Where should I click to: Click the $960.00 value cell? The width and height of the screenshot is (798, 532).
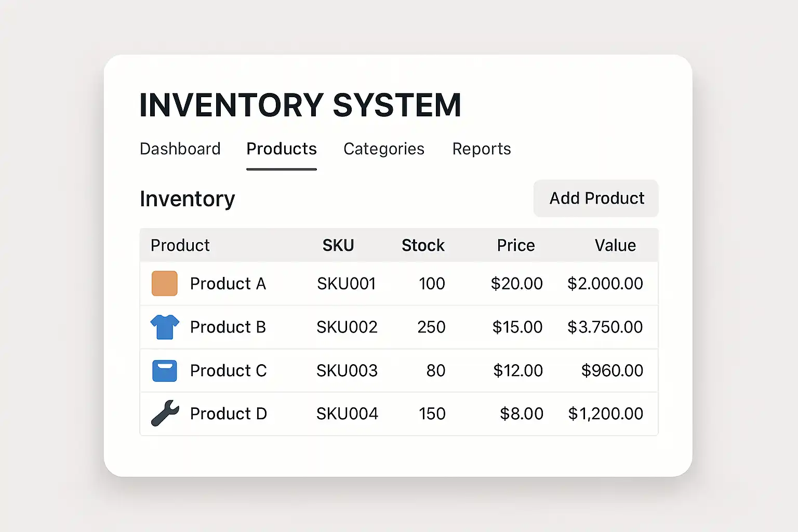coord(612,371)
